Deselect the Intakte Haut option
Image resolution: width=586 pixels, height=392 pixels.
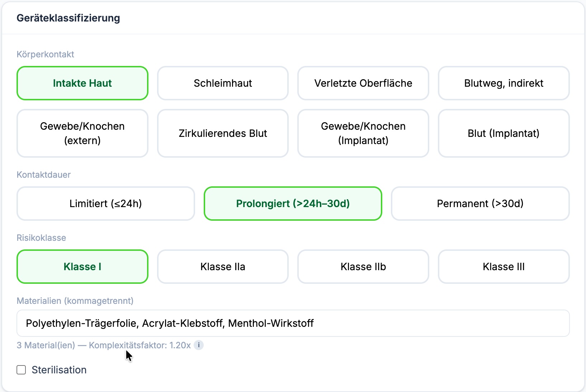[82, 83]
